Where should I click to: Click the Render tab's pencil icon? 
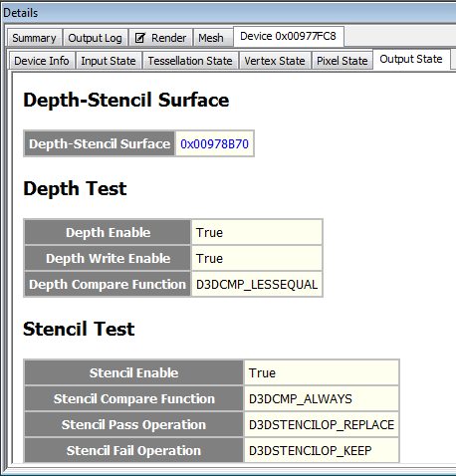(x=140, y=38)
